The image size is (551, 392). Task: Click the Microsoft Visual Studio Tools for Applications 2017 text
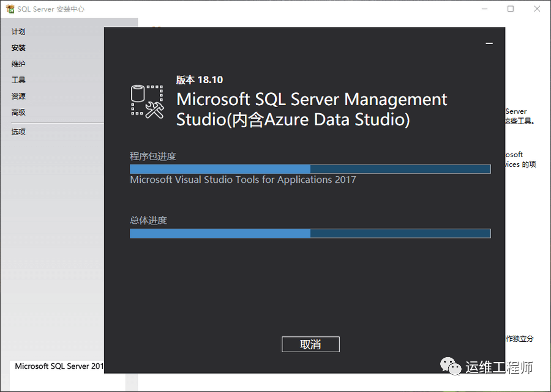pyautogui.click(x=243, y=180)
